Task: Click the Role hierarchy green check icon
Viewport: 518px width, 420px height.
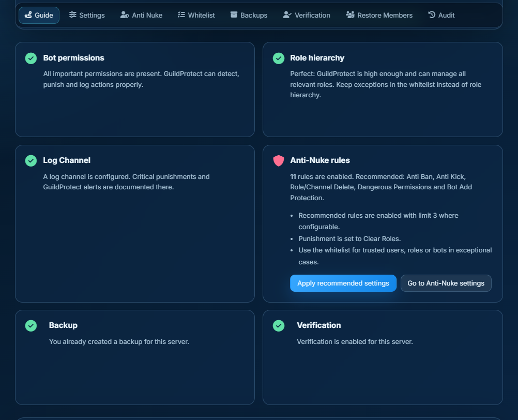Action: coord(279,58)
